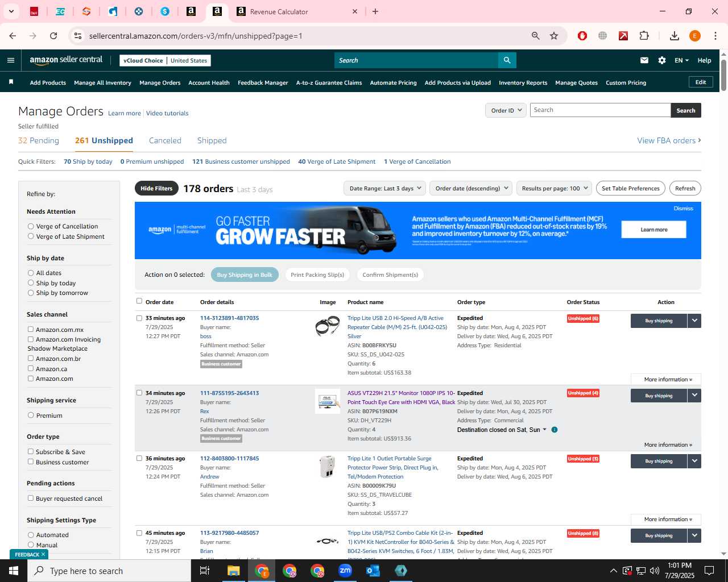Reload the page with the refresh icon
This screenshot has height=582, width=728.
[x=53, y=36]
